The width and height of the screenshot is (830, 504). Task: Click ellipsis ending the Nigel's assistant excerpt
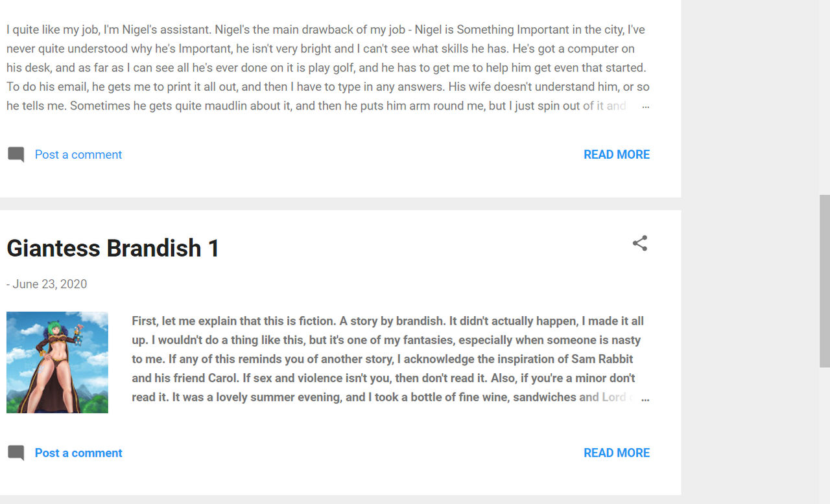[645, 106]
